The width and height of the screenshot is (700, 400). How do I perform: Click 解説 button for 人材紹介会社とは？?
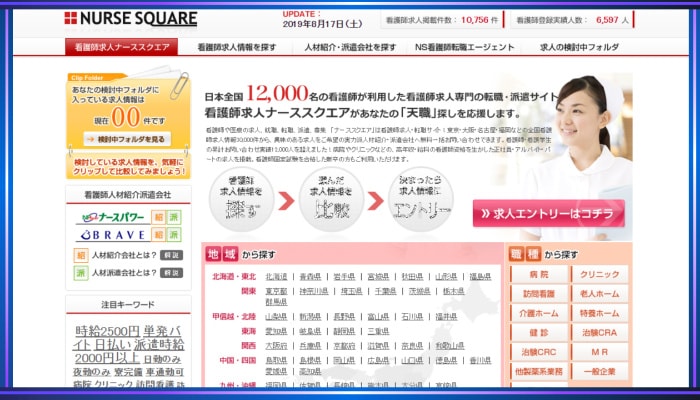[x=171, y=255]
